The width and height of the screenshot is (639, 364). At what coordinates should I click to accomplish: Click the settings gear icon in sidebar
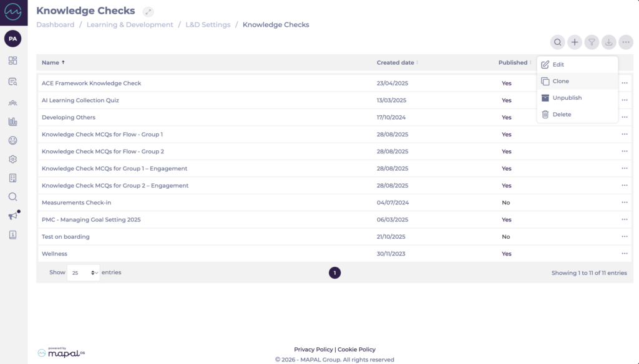click(x=12, y=160)
